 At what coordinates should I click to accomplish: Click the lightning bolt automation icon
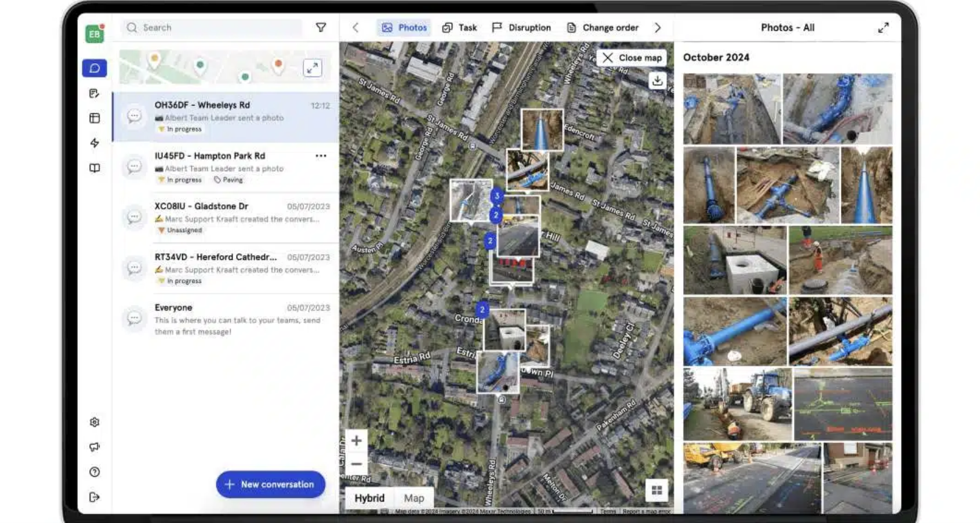pos(95,143)
